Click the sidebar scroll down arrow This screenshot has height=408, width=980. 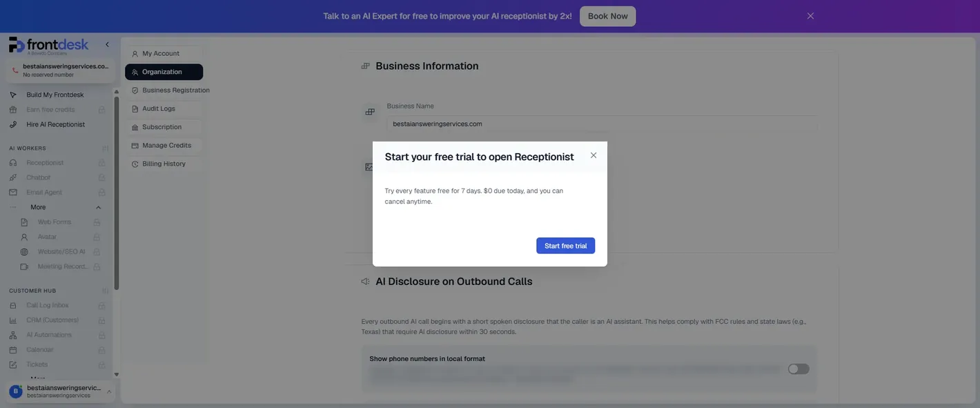116,374
